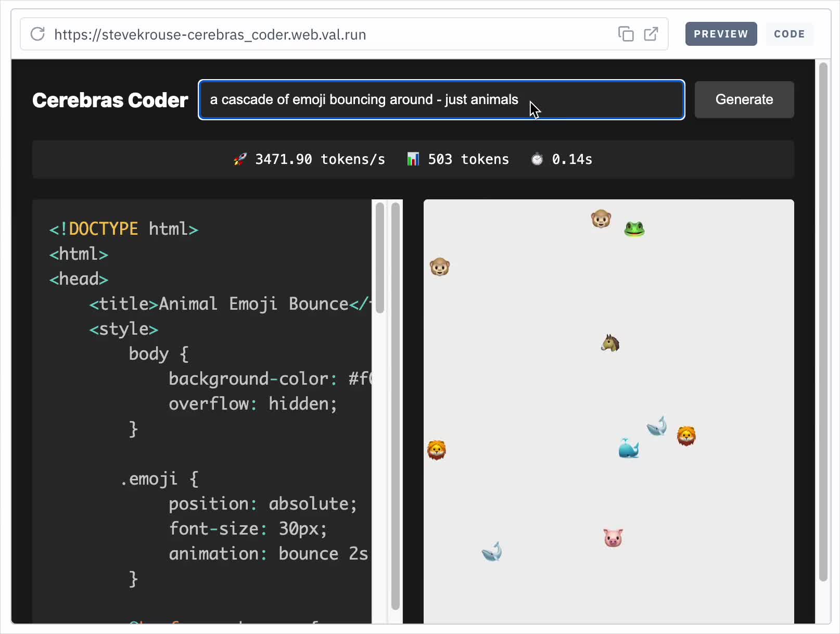The width and height of the screenshot is (840, 634).
Task: Click the green frog emoji
Action: tap(634, 229)
